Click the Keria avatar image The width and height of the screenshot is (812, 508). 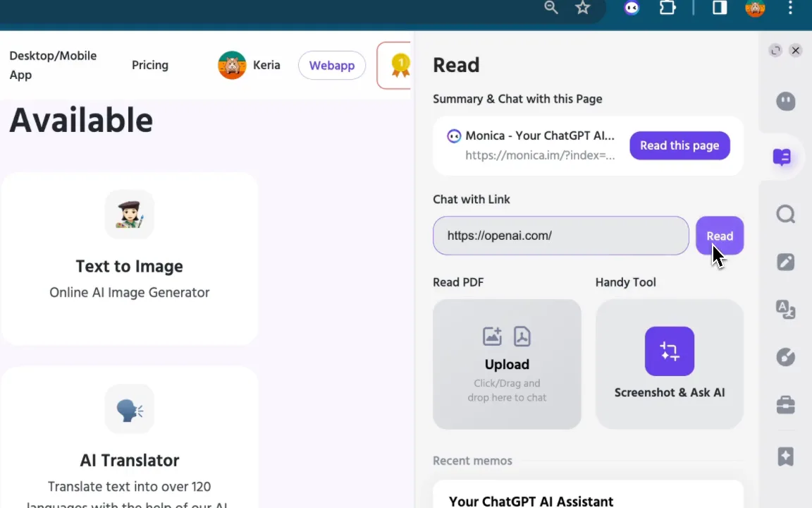pyautogui.click(x=232, y=66)
